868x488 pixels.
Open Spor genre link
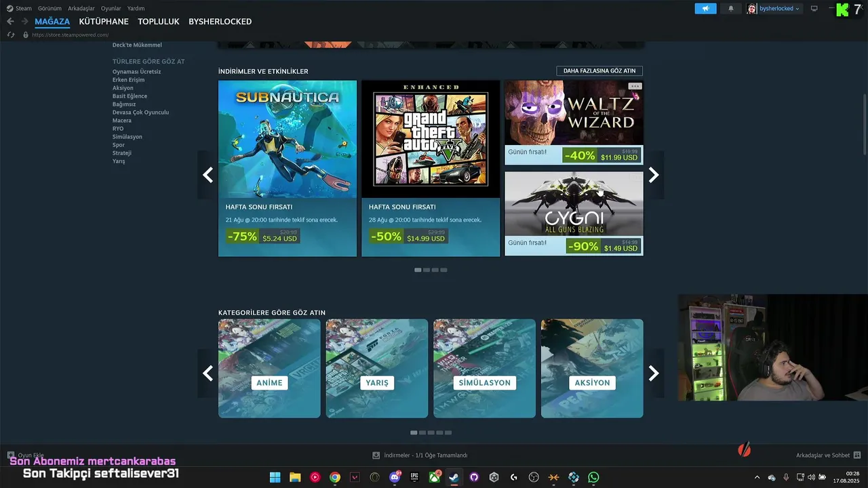(119, 145)
